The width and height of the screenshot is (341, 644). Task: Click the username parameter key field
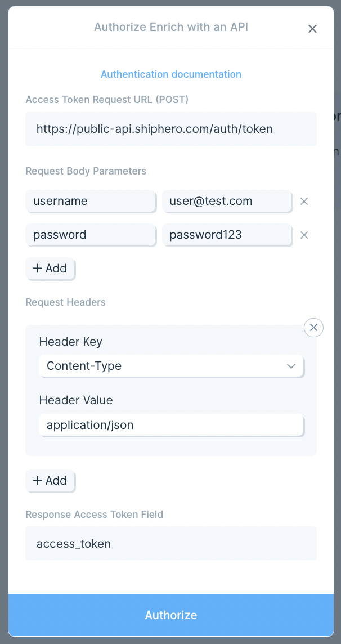point(91,201)
